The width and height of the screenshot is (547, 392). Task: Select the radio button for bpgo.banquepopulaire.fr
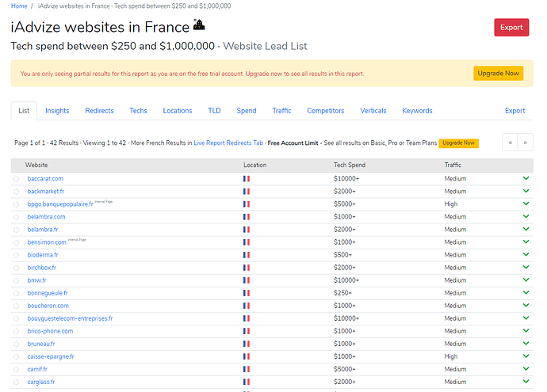pos(17,204)
